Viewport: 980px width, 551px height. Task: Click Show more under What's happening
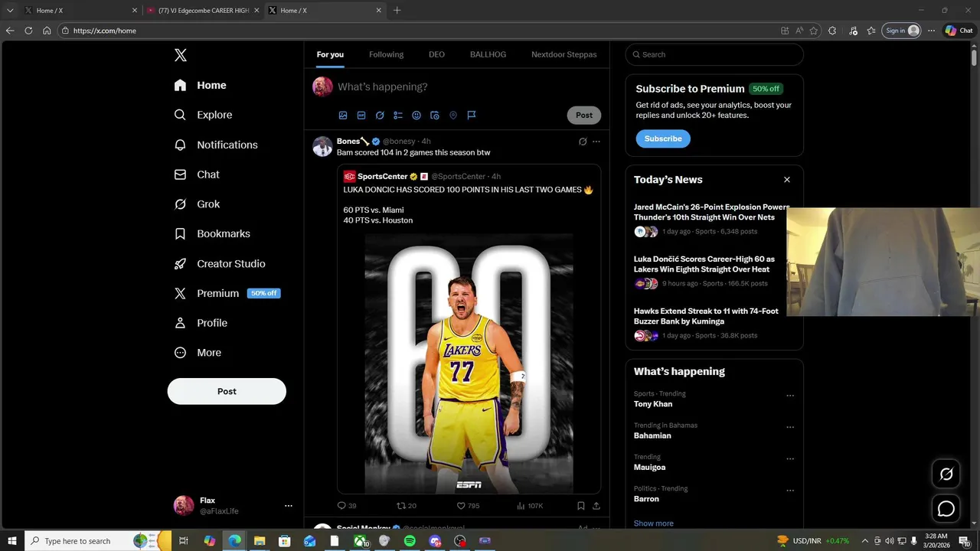[x=654, y=523]
